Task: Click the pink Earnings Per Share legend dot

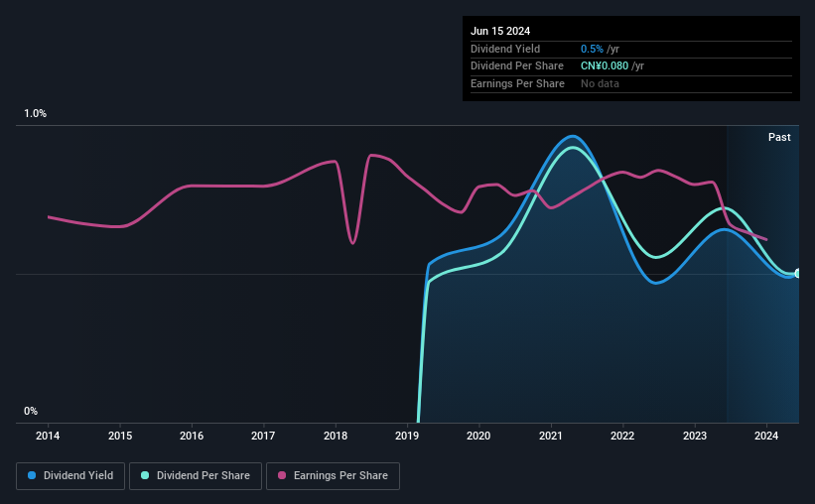Action: [x=282, y=475]
